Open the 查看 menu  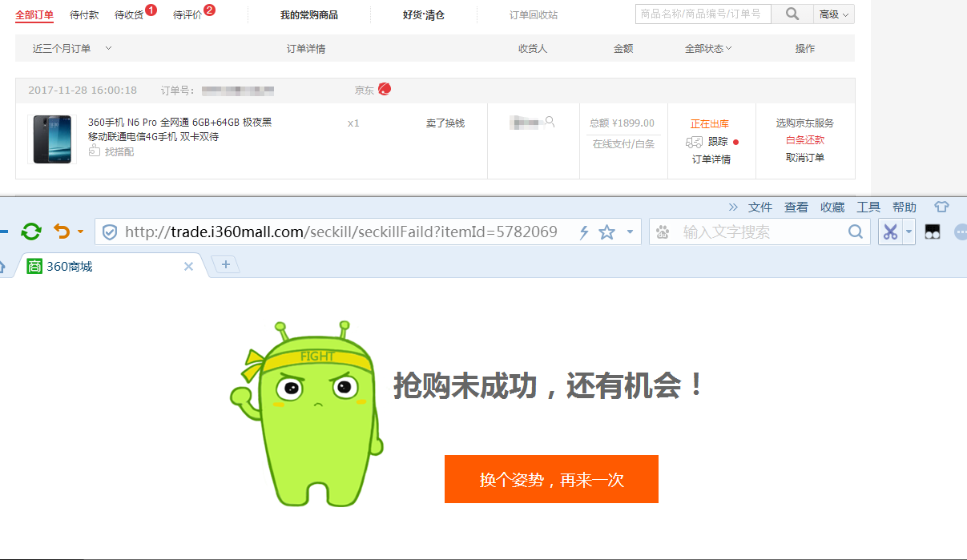(796, 207)
